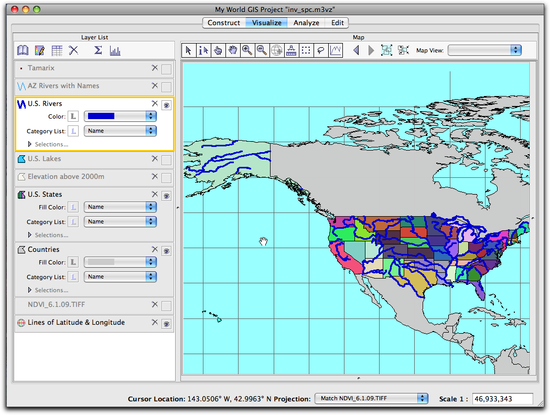Switch to the Edit tab
Image resolution: width=550 pixels, height=415 pixels.
[337, 23]
